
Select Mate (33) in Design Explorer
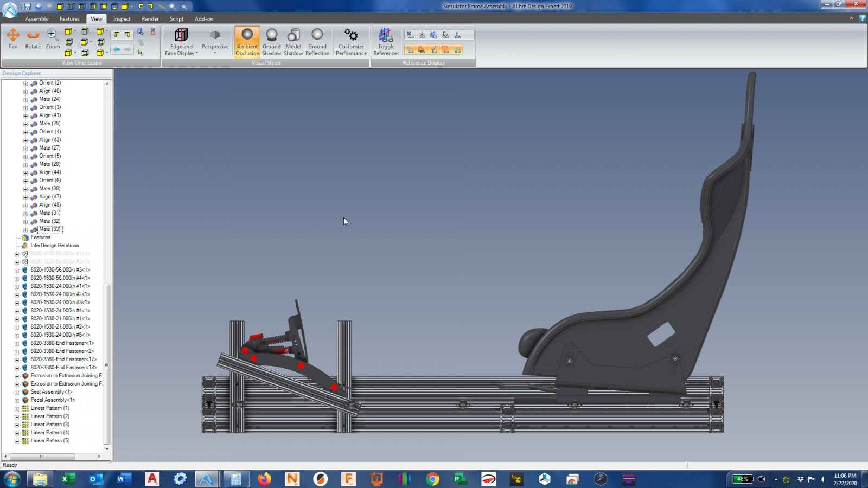pos(50,229)
